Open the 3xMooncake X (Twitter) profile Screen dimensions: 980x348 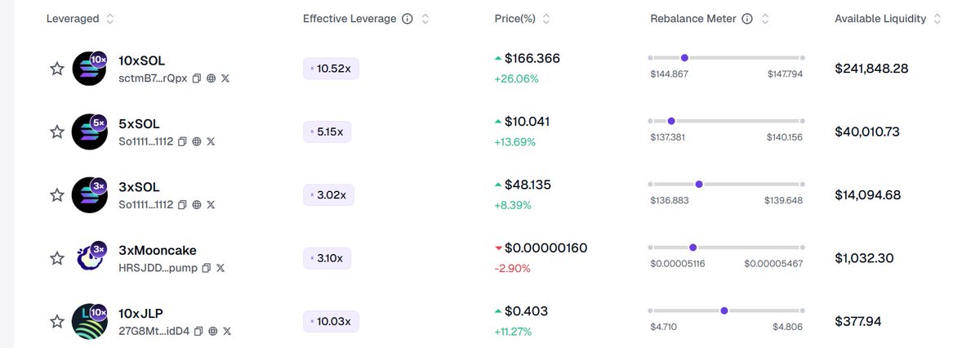220,267
